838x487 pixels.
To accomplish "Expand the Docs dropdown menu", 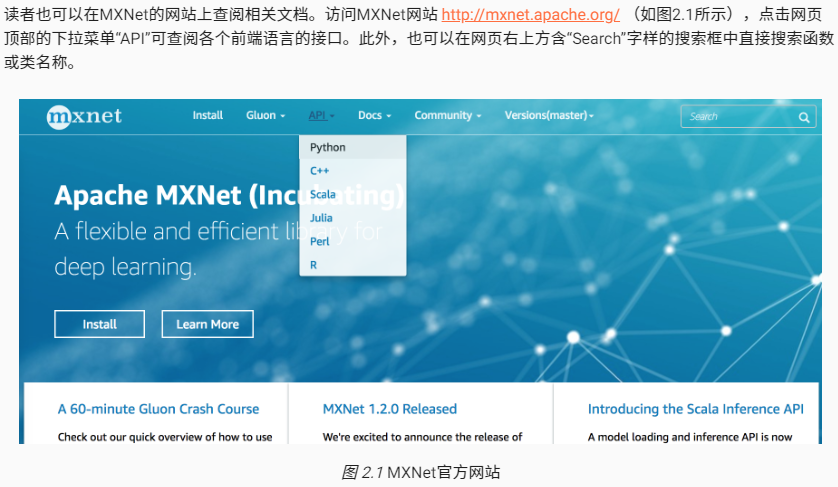I will 375,115.
